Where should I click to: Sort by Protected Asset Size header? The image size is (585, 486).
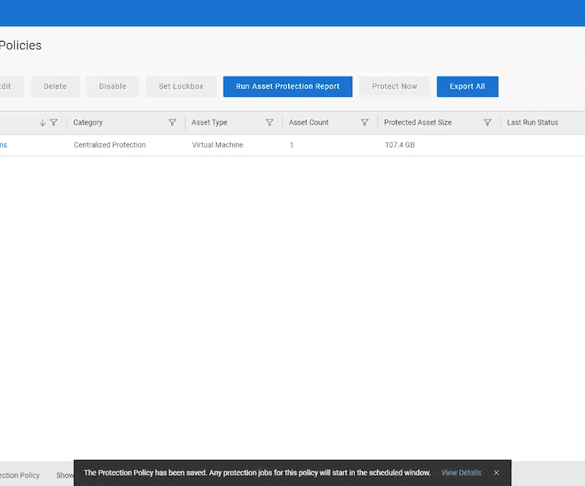click(418, 122)
